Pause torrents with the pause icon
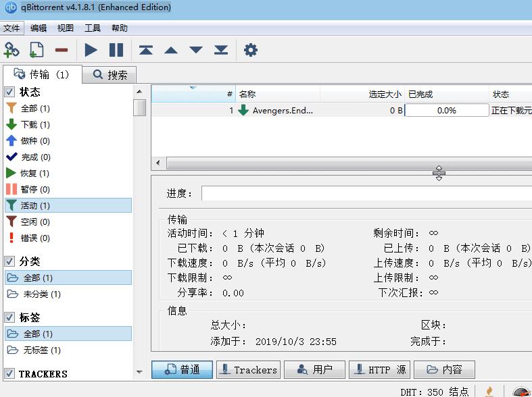The height and width of the screenshot is (397, 532). (116, 50)
